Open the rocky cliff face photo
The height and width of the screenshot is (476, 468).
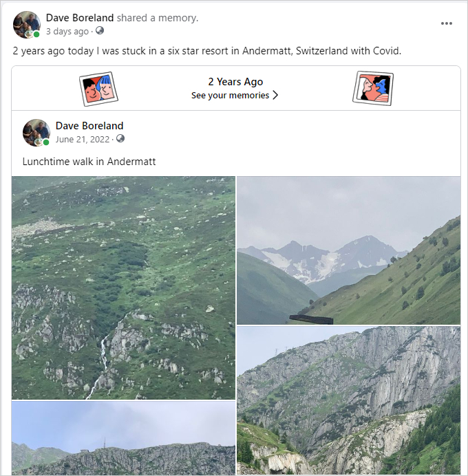tap(349, 400)
